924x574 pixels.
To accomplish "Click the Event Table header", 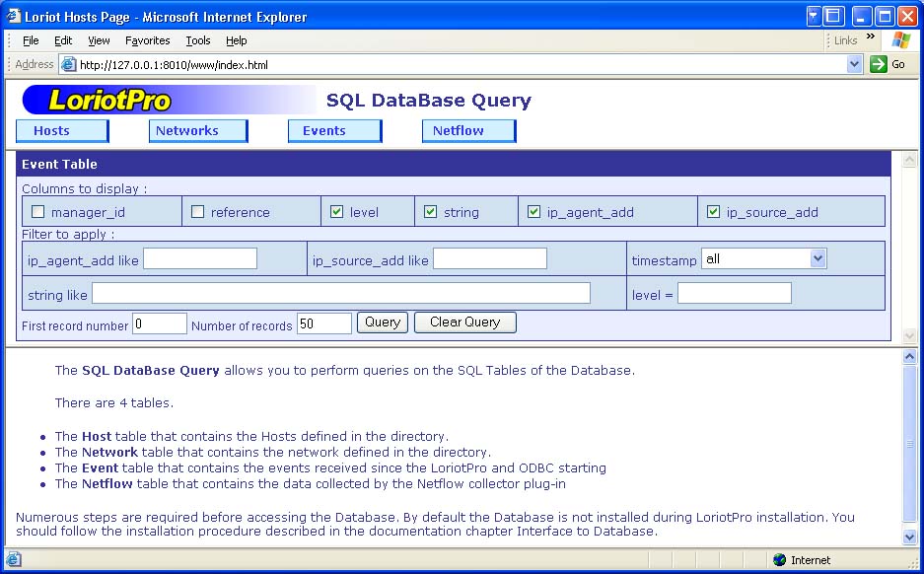I will click(x=454, y=165).
